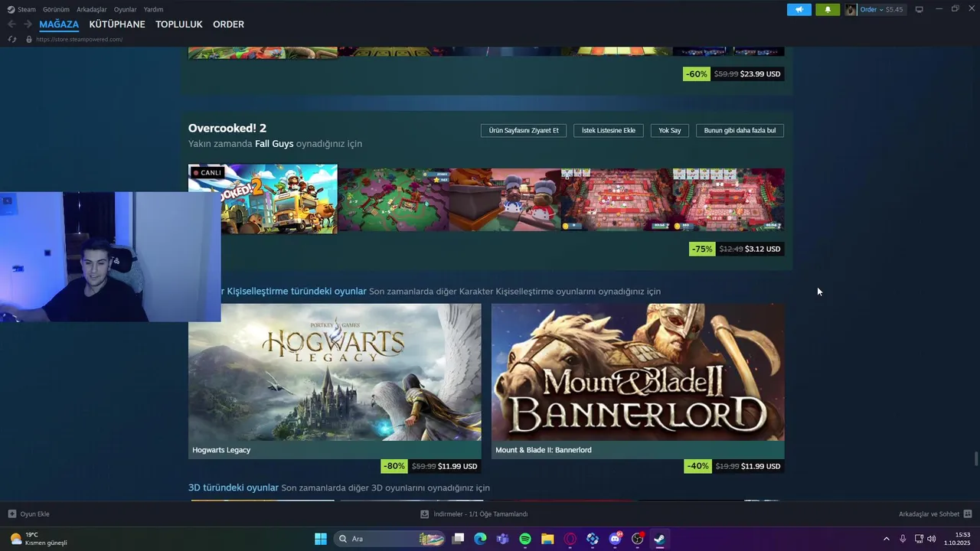
Task: Open Overcooked 2 purple map screenshot
Action: pyautogui.click(x=394, y=200)
